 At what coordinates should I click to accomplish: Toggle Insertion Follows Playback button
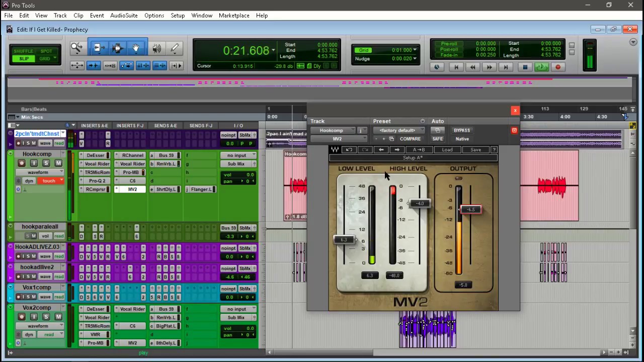(176, 65)
